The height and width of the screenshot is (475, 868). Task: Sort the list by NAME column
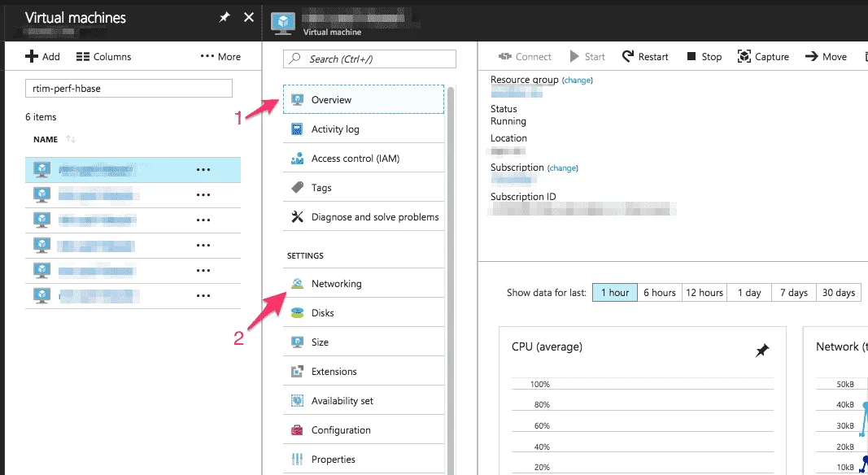[x=54, y=140]
